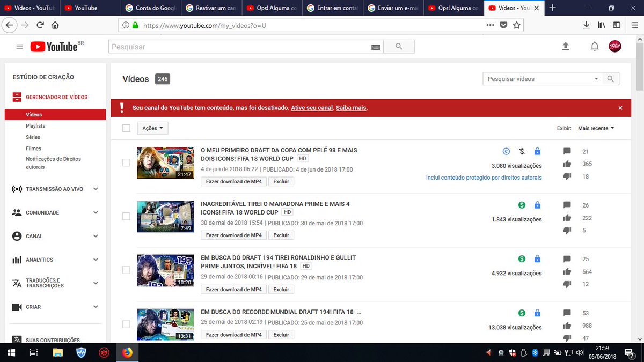Bookmark this page with star icon

pos(517,25)
